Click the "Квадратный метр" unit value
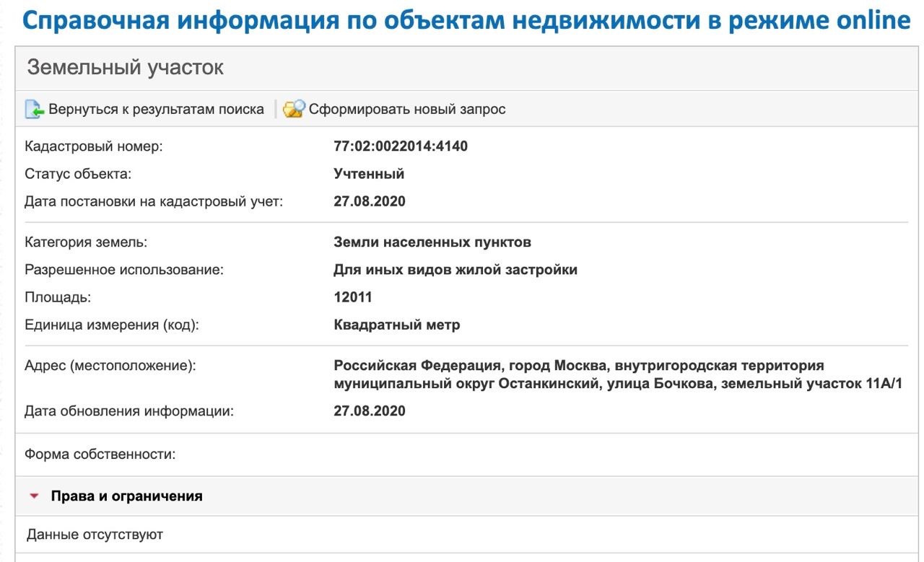 (x=397, y=325)
